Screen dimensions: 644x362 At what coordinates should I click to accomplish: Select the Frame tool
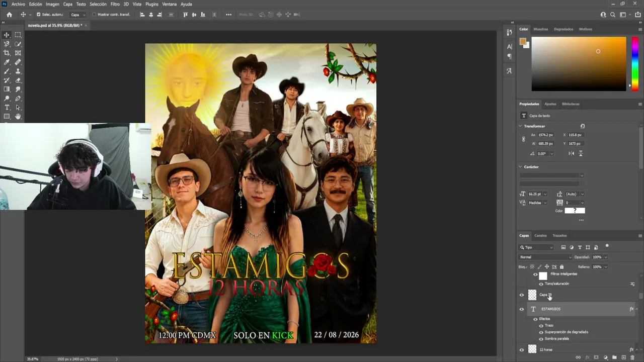(x=18, y=53)
